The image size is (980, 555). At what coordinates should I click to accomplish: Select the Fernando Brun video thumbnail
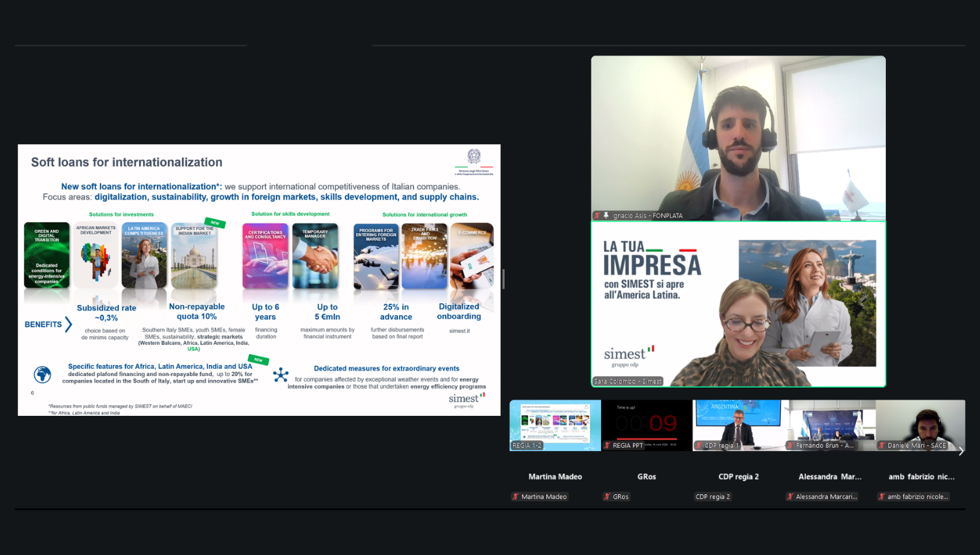point(830,426)
